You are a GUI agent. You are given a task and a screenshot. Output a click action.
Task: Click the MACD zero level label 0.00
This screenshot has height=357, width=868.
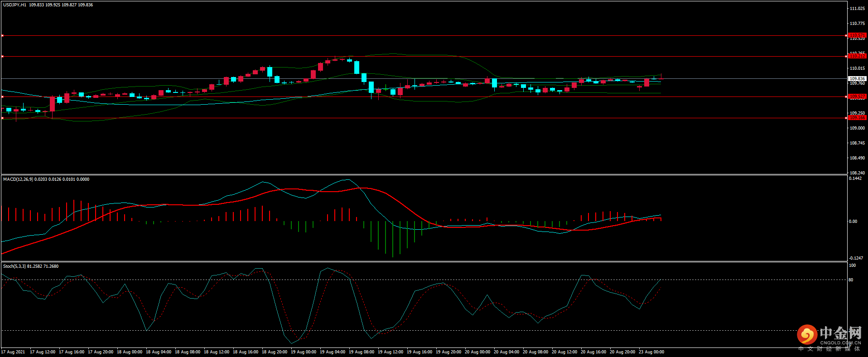(853, 222)
